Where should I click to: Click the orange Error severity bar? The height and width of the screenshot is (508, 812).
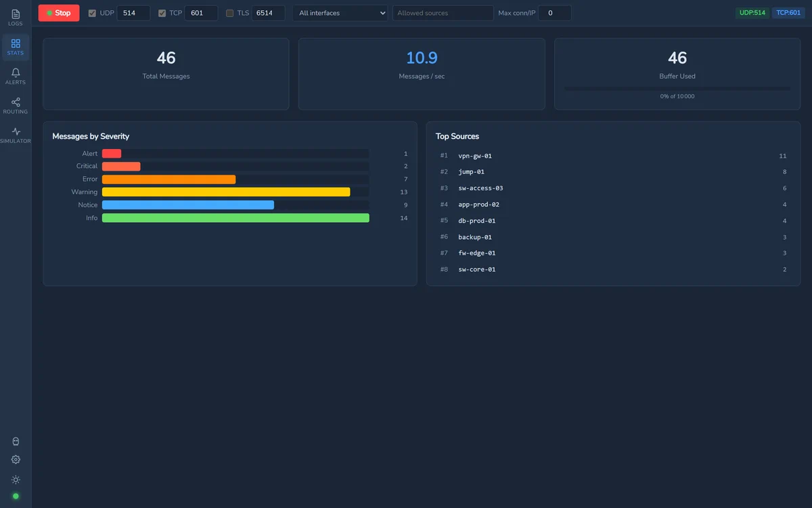(x=169, y=179)
